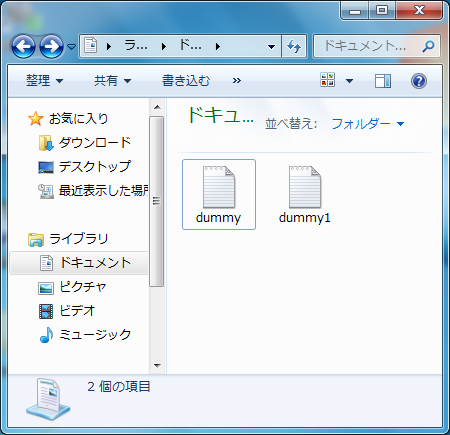Minimize the Explorer window
The width and height of the screenshot is (450, 435).
pos(355,11)
